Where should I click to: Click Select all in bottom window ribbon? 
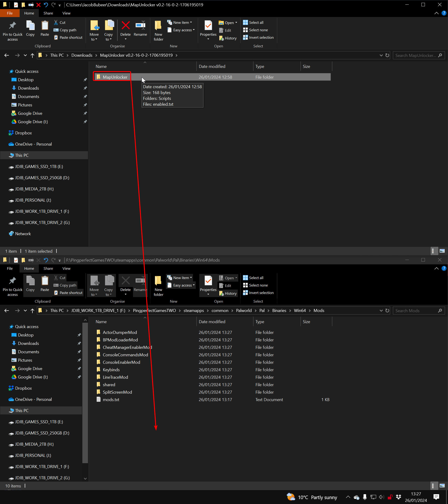point(253,278)
